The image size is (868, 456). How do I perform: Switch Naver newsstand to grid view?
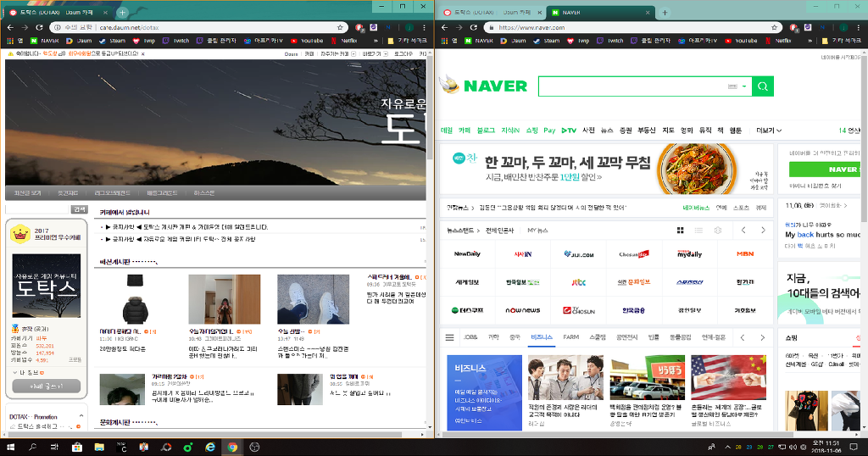681,231
